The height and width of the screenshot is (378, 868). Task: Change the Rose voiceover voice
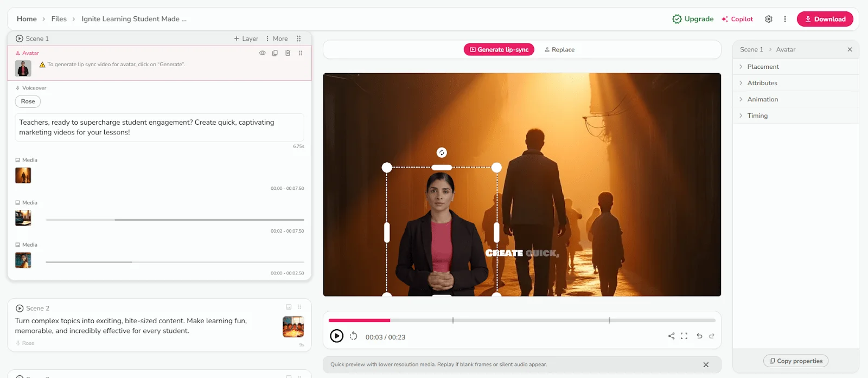[x=28, y=101]
